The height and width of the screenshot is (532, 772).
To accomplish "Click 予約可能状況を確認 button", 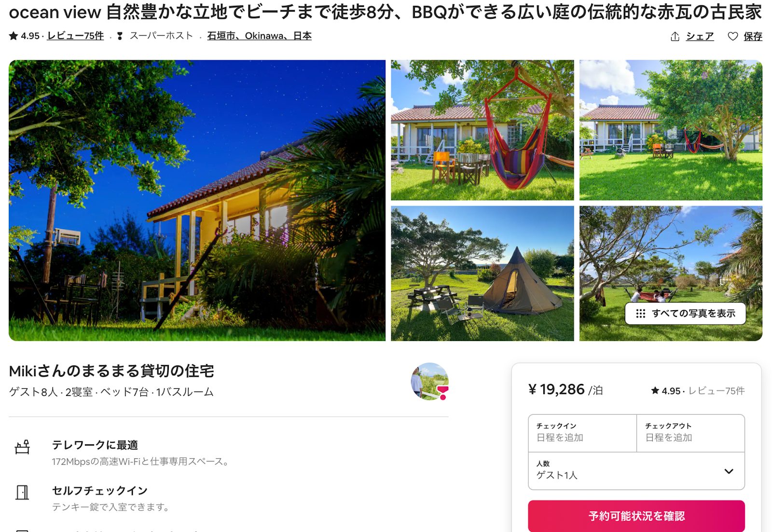I will click(636, 516).
